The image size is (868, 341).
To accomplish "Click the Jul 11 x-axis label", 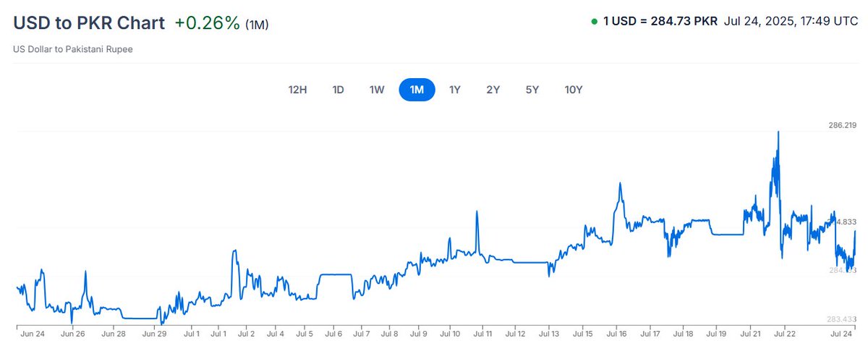I will (x=483, y=334).
